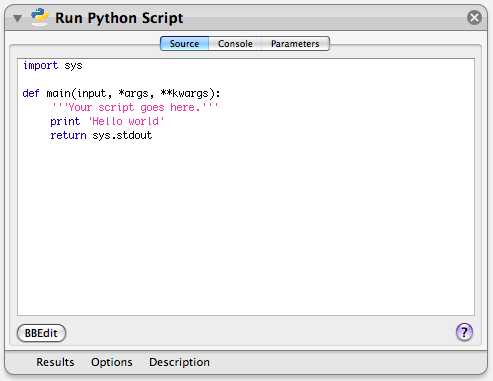Click the 'Run Python Script' title text
The height and width of the screenshot is (381, 493).
(119, 18)
